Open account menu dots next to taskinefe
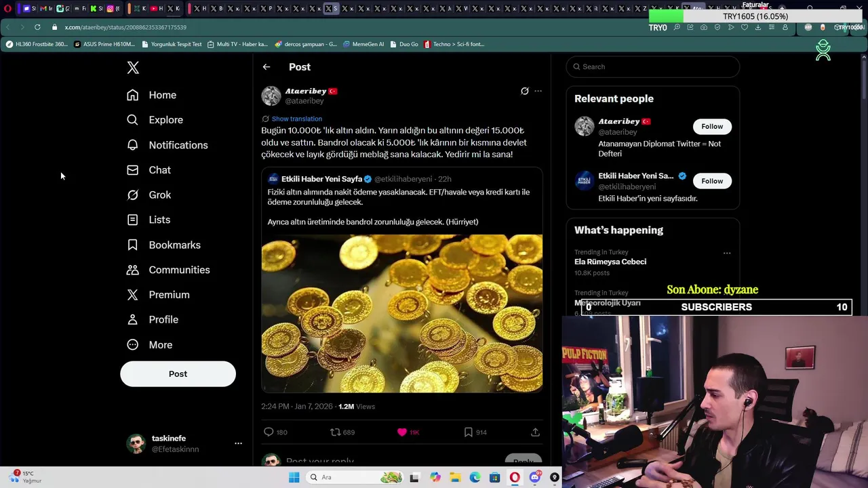 tap(238, 443)
